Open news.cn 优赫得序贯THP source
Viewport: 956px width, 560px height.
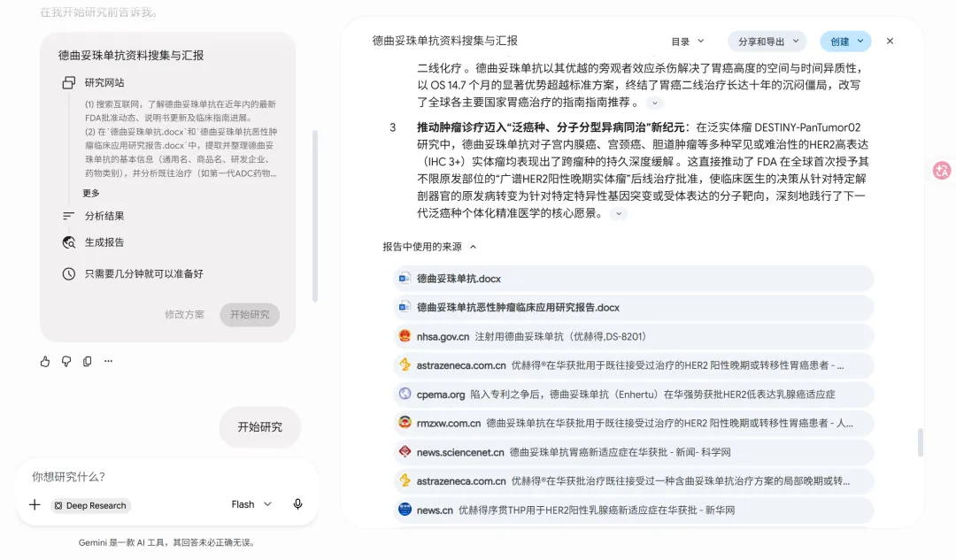click(x=634, y=510)
